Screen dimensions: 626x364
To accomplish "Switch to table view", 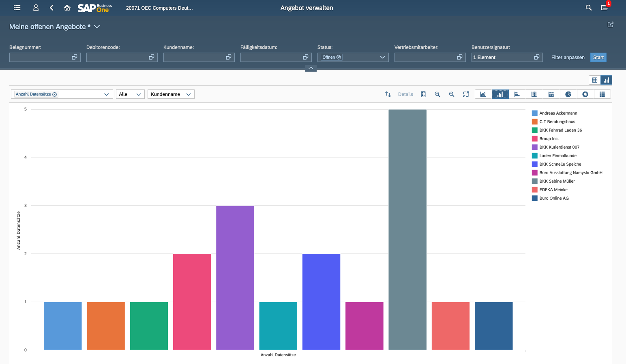I will click(x=594, y=80).
